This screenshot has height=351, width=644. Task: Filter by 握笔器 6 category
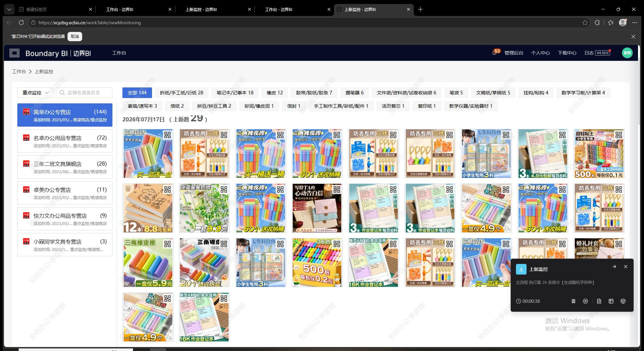[354, 93]
